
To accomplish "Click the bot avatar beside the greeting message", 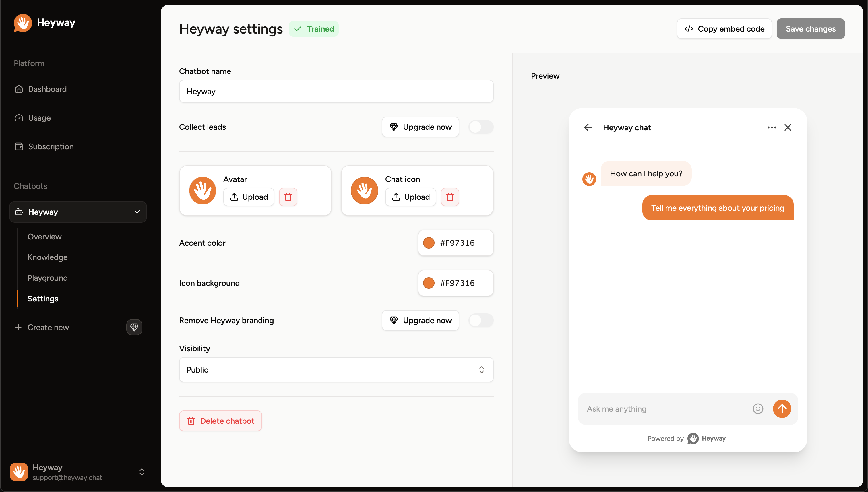I will coord(589,179).
